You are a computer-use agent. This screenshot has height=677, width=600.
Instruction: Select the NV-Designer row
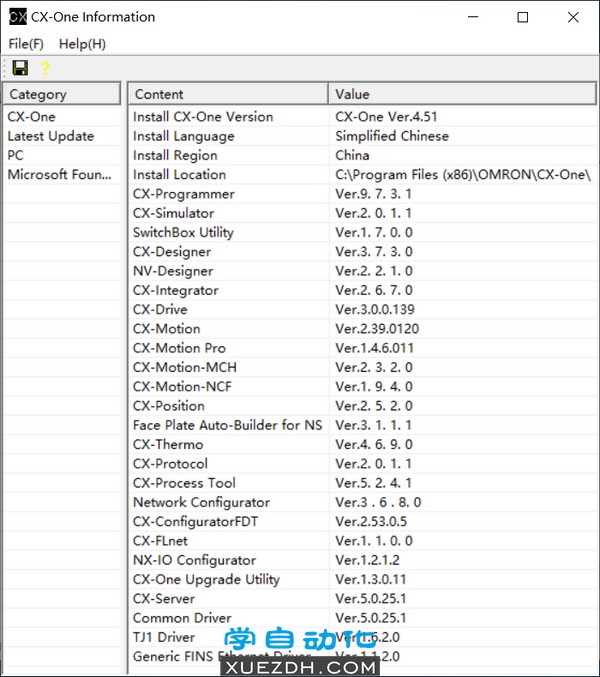363,271
